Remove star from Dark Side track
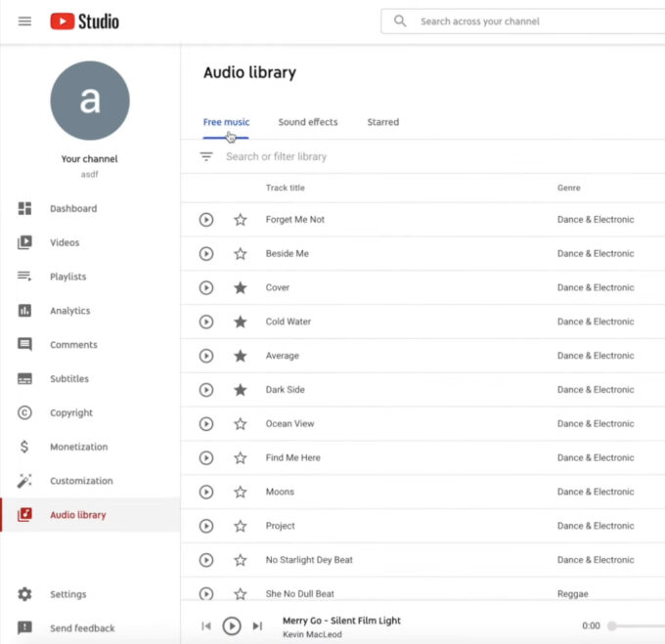 pyautogui.click(x=241, y=390)
